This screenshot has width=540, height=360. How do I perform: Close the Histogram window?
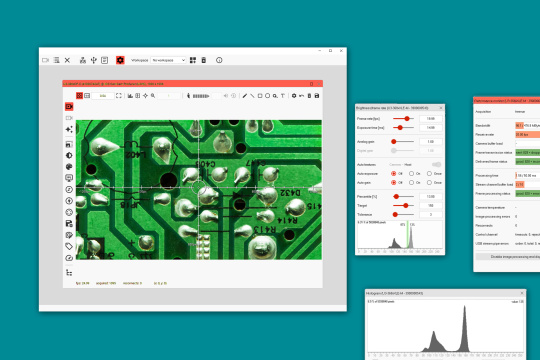[522, 293]
